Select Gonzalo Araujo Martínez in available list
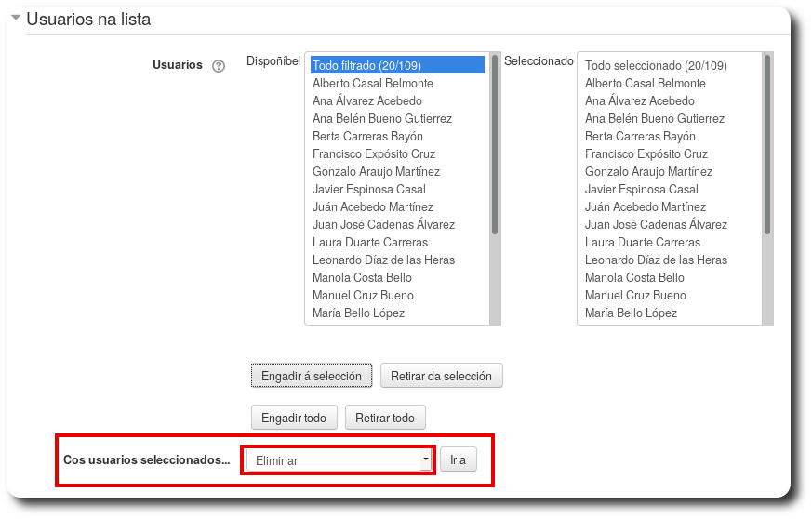Screen dimensions: 812x519 (x=376, y=171)
